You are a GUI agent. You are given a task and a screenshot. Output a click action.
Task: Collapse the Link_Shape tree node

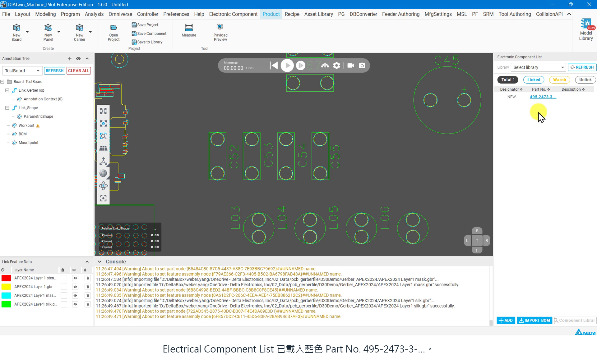[x=7, y=108]
